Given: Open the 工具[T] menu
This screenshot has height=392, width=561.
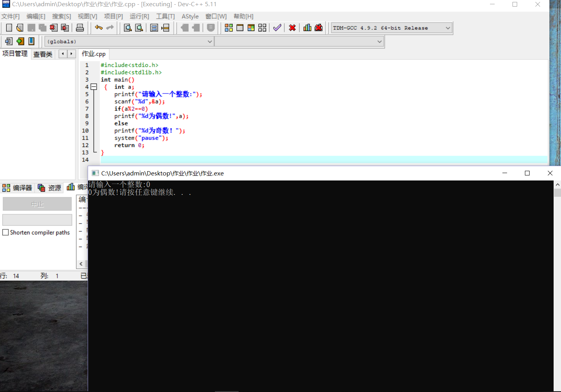Looking at the screenshot, I should (165, 16).
